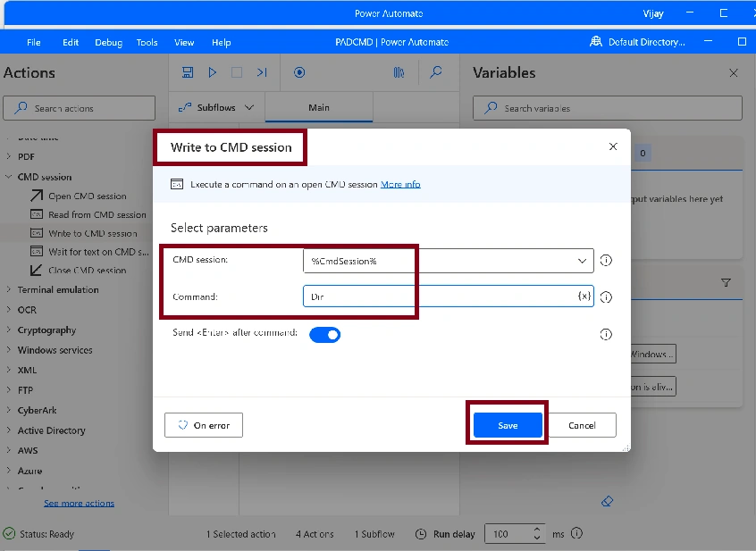Click the Run delay value field
The image size is (756, 551).
[508, 534]
